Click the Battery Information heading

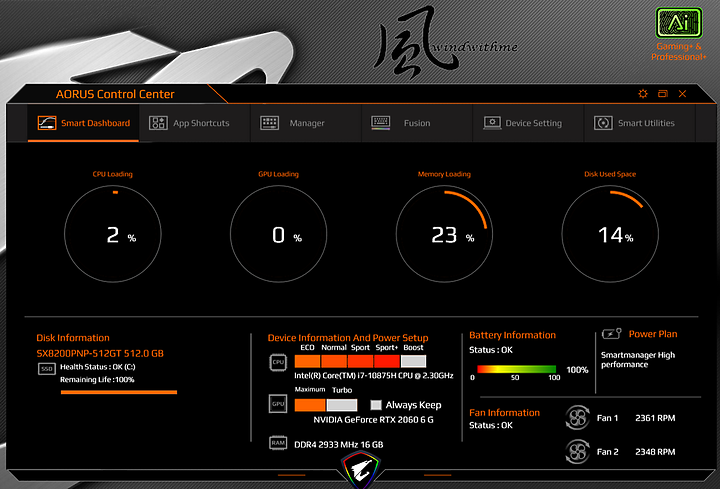point(512,335)
